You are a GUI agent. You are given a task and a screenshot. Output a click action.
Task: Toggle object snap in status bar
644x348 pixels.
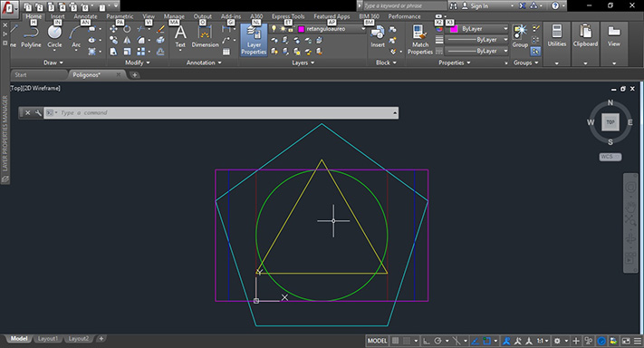[487, 341]
